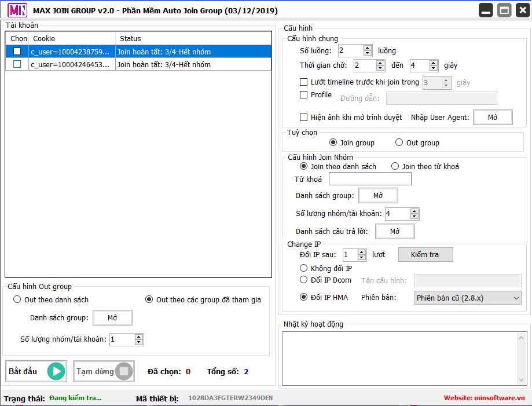Click the MIN logo icon in title bar

(16, 10)
